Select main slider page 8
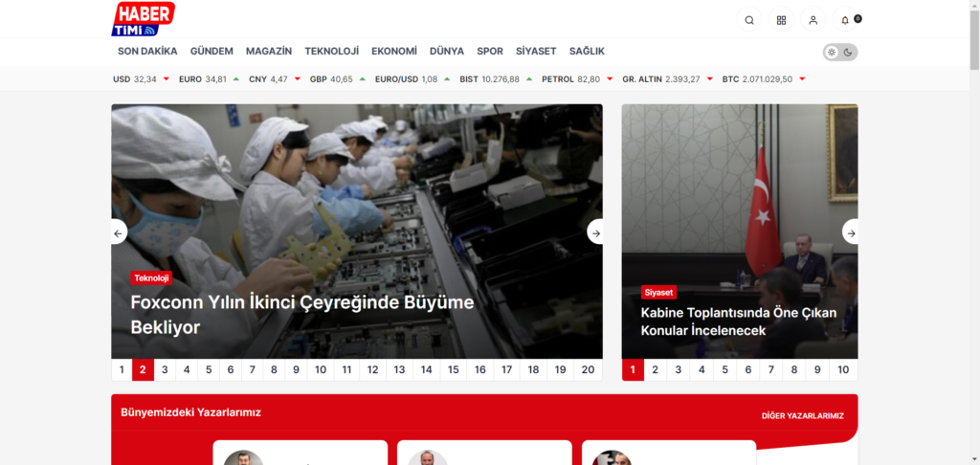 [274, 370]
